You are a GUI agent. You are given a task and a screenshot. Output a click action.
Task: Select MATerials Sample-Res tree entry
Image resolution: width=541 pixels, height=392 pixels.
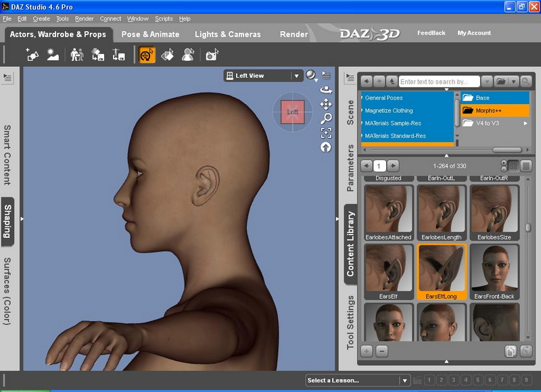click(x=393, y=123)
